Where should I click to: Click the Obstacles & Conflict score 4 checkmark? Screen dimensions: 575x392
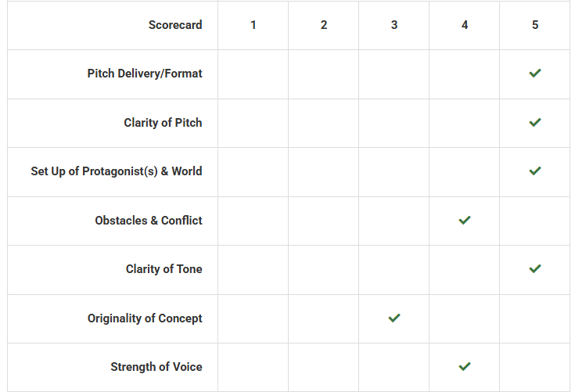tap(465, 221)
